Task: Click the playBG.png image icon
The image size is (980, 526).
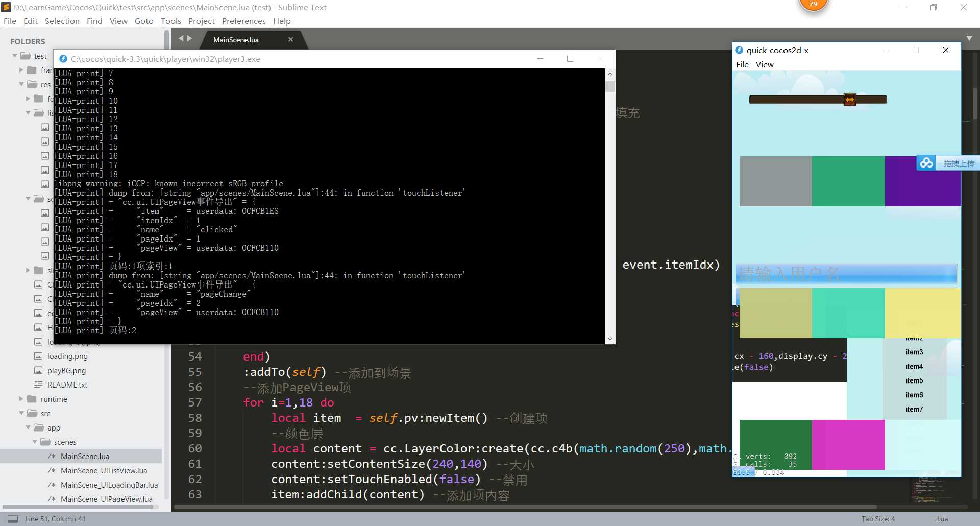Action: coord(38,370)
